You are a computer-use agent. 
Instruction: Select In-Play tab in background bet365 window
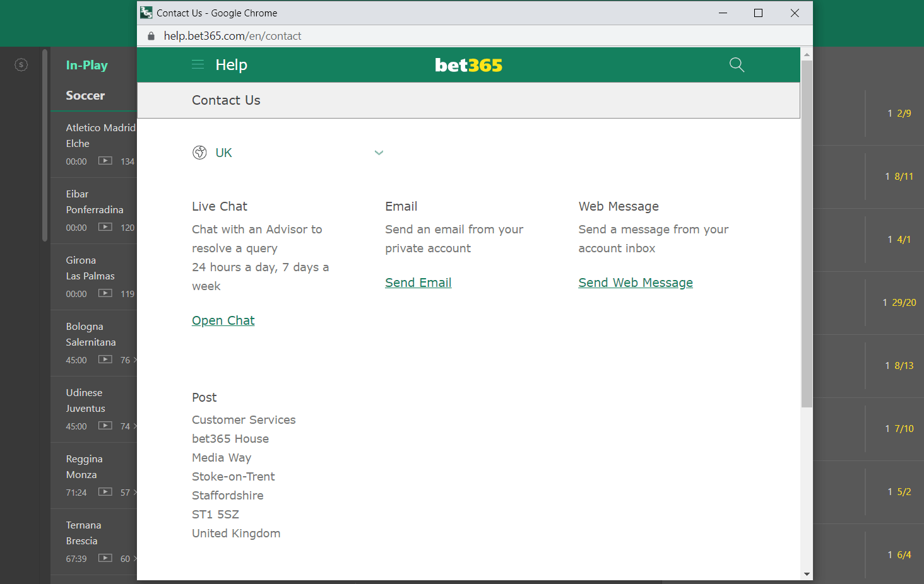(86, 65)
